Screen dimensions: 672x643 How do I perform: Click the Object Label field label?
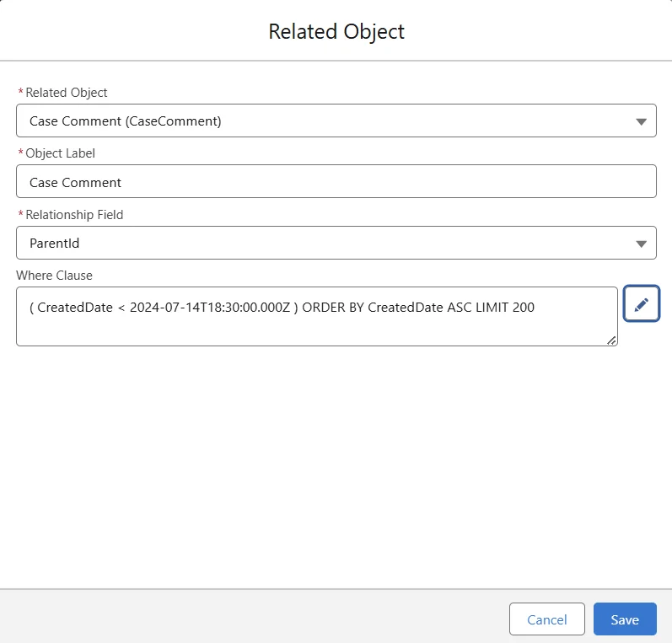(x=62, y=153)
